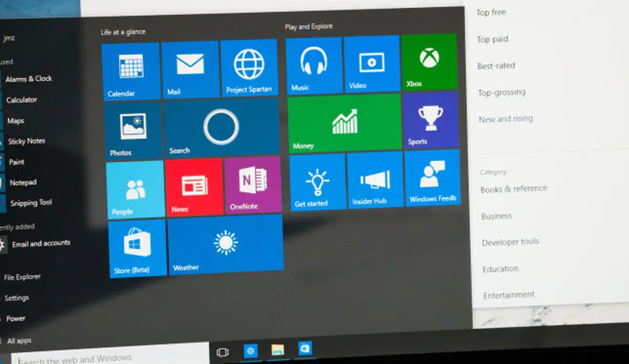Select Top paid in the Store

[x=492, y=39]
